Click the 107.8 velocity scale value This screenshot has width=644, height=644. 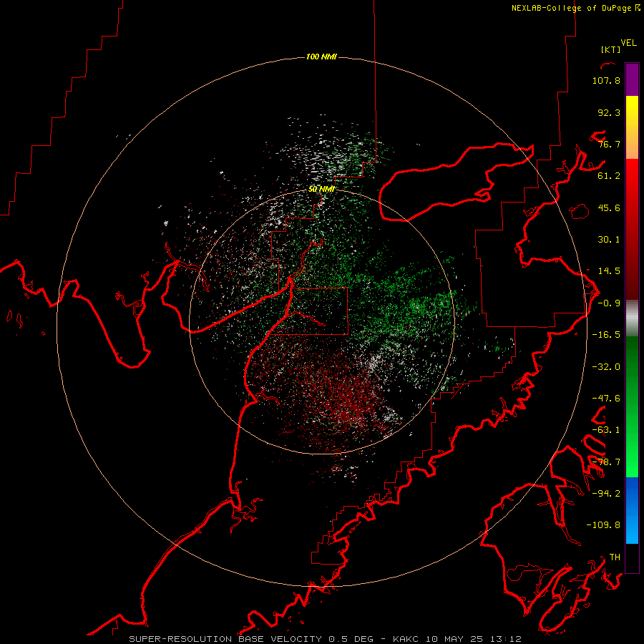606,80
